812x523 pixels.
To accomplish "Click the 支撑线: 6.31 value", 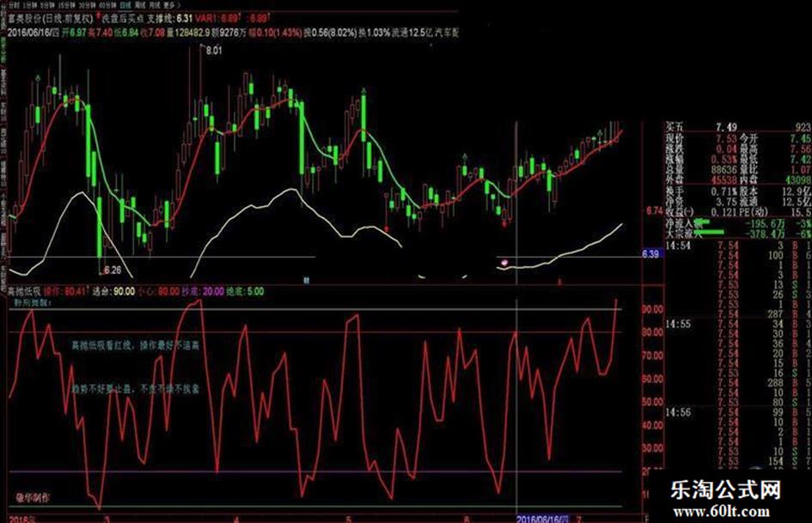I will pyautogui.click(x=170, y=19).
